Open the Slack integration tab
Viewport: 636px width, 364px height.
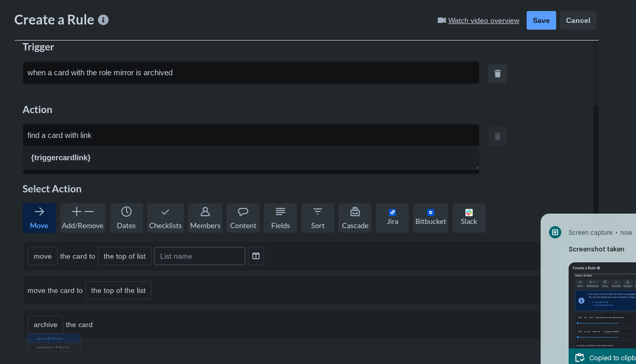click(x=469, y=218)
